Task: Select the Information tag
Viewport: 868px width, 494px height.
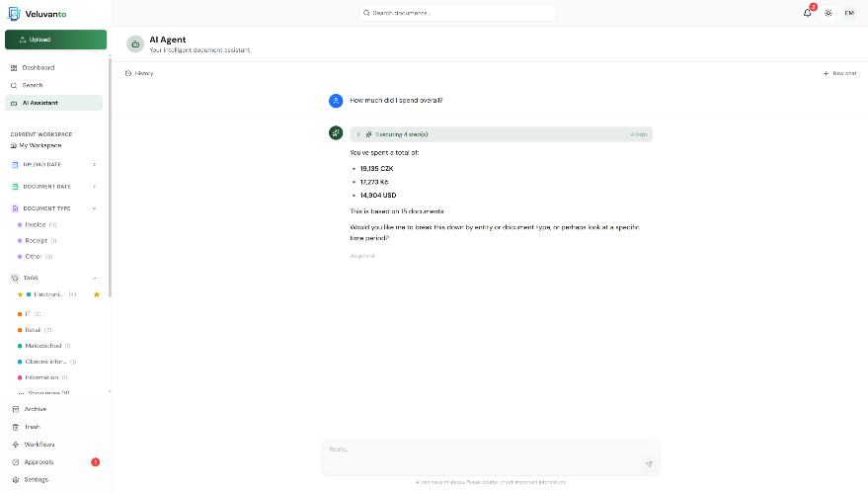Action: [42, 377]
